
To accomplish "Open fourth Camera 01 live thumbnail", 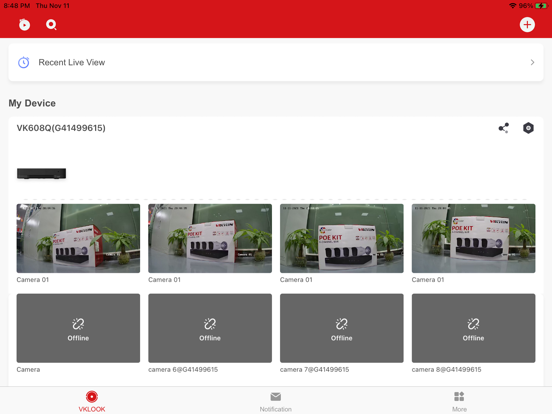I will [x=473, y=238].
